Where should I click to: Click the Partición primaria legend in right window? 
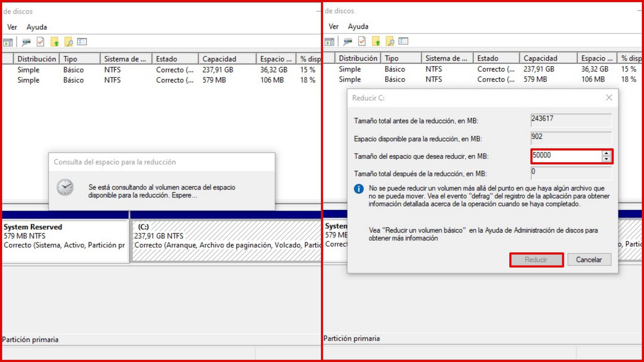(x=352, y=339)
